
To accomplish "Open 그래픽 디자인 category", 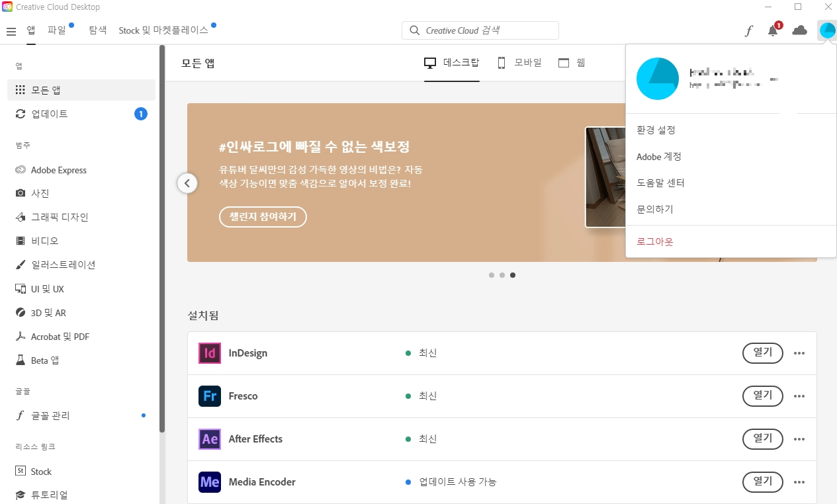I will [81, 217].
